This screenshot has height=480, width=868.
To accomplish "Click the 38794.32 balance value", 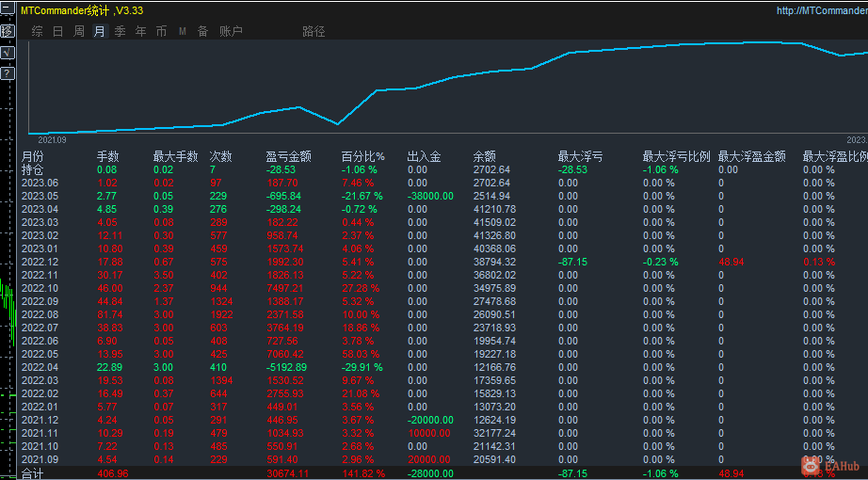I will (x=494, y=262).
